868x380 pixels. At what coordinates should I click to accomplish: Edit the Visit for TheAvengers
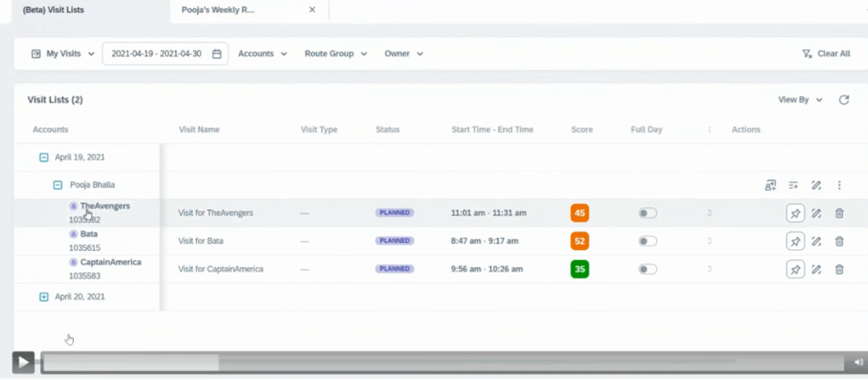click(x=816, y=213)
